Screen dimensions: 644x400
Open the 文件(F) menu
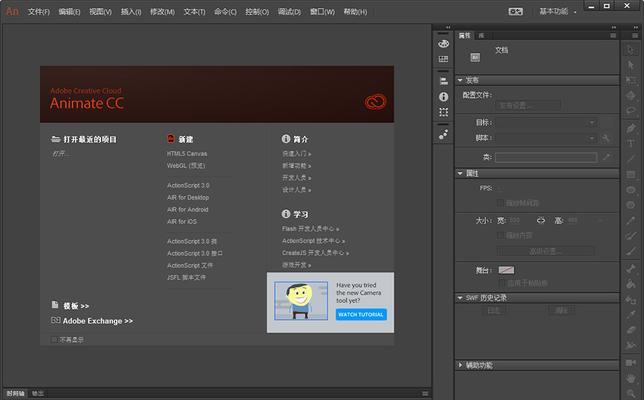(x=39, y=12)
